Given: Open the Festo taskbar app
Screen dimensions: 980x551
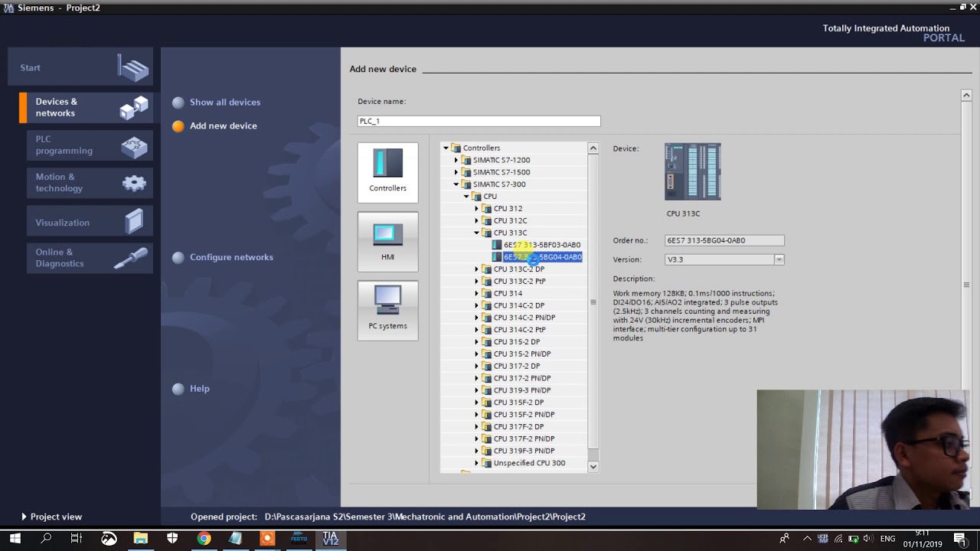Looking at the screenshot, I should [x=299, y=539].
